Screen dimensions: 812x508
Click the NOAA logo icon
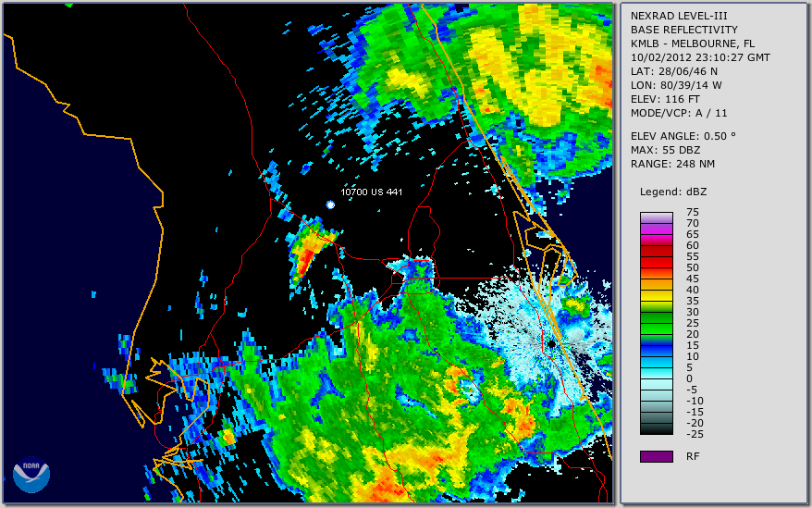(x=31, y=474)
